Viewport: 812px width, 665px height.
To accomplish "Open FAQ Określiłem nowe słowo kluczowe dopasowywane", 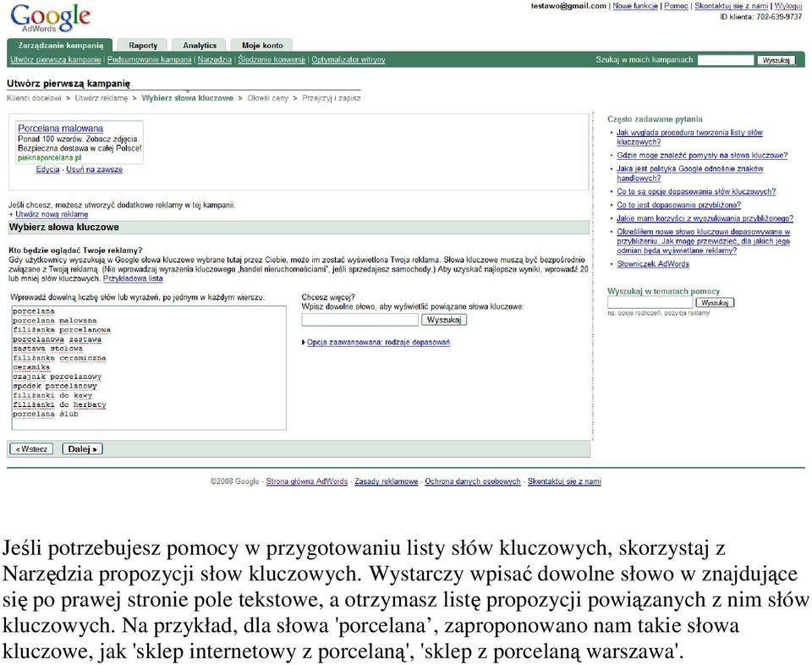I will click(703, 241).
